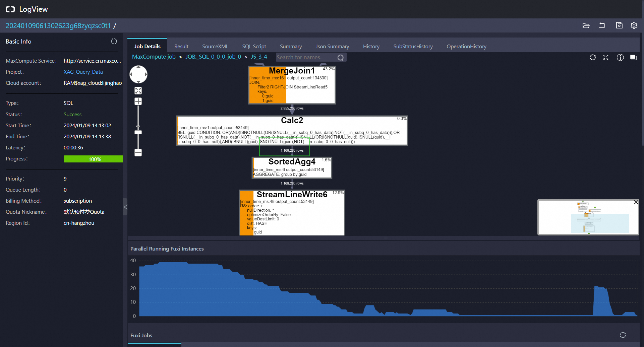Click the MaxCompute Service URL value
The width and height of the screenshot is (644, 347).
point(92,61)
